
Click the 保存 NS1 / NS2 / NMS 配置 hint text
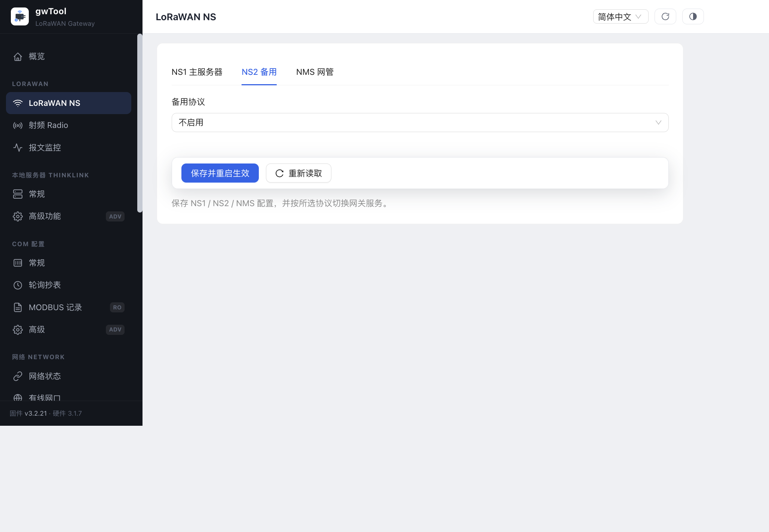[281, 203]
